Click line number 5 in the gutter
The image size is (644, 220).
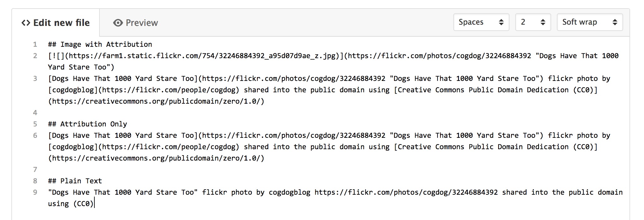[35, 124]
